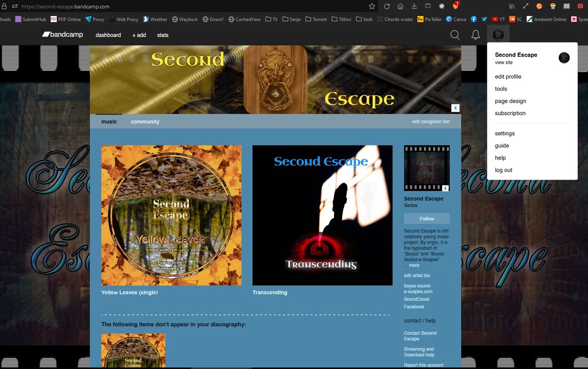Click the account avatar in Bandcamp header

coord(498,35)
